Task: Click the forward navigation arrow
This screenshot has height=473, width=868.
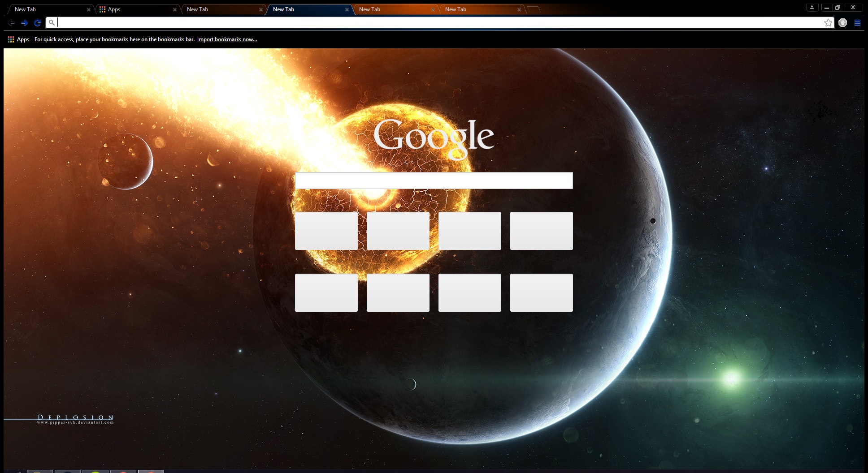Action: pos(24,23)
